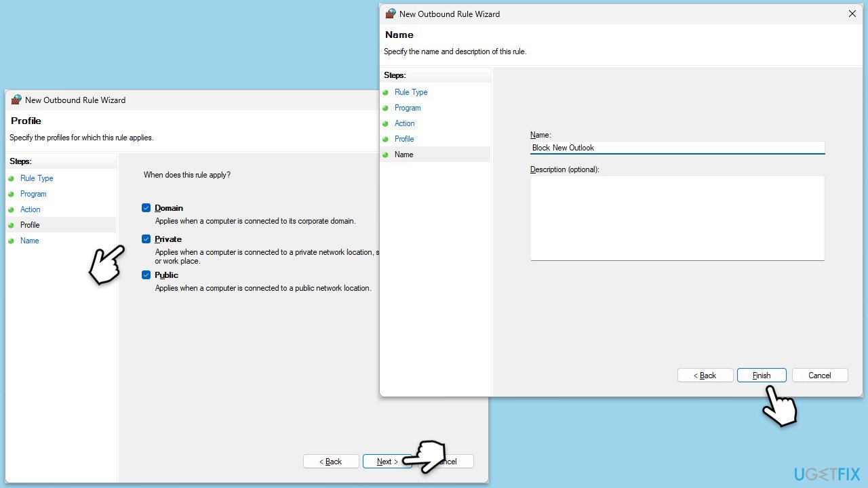Viewport: 868px width, 488px height.
Task: Click Finish in the Name wizard
Action: pyautogui.click(x=762, y=375)
